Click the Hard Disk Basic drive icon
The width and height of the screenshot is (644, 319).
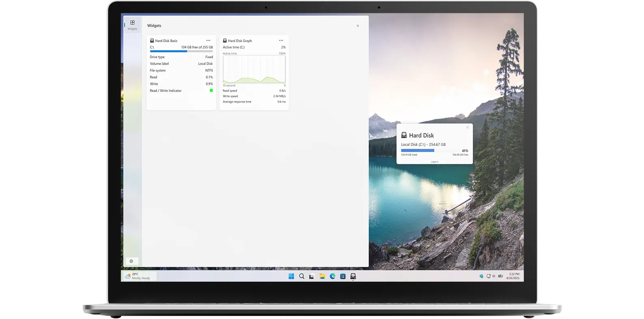(x=152, y=41)
